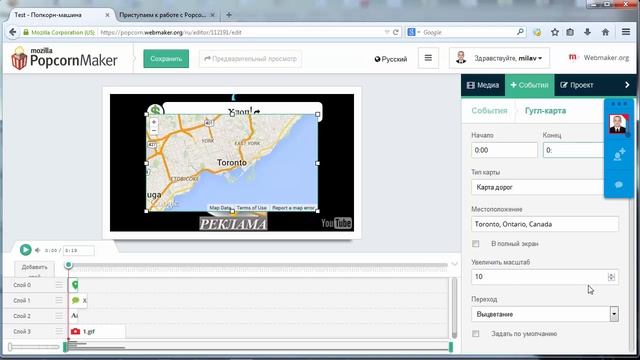
Task: Switch to the Медиа tab
Action: pyautogui.click(x=483, y=85)
